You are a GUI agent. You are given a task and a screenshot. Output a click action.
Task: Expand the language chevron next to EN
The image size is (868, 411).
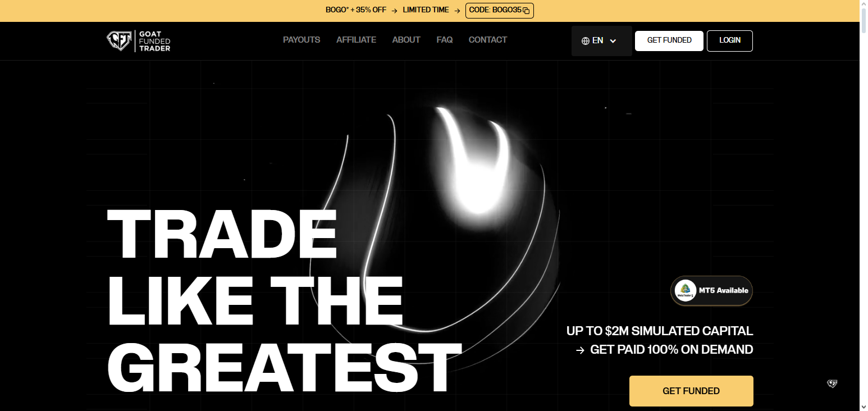[613, 41]
